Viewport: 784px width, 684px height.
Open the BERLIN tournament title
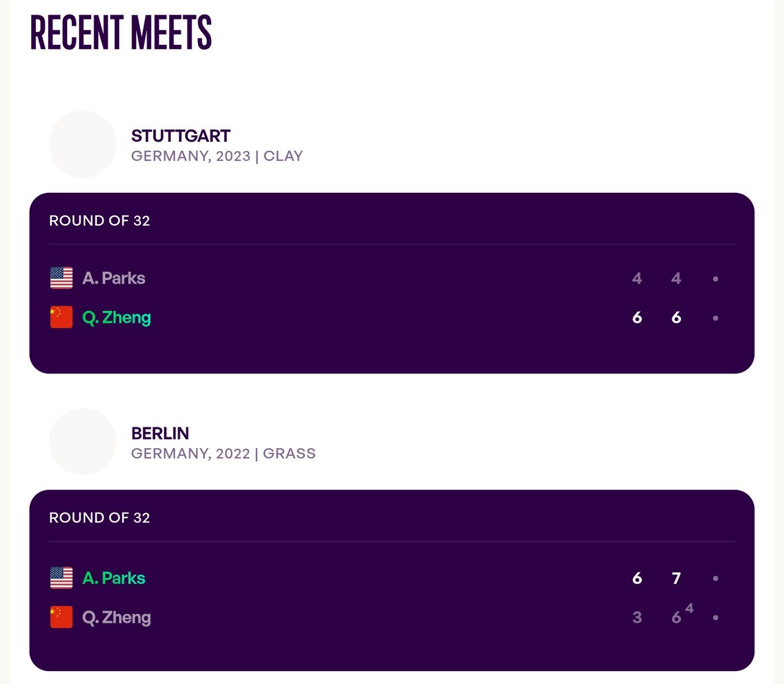[160, 433]
